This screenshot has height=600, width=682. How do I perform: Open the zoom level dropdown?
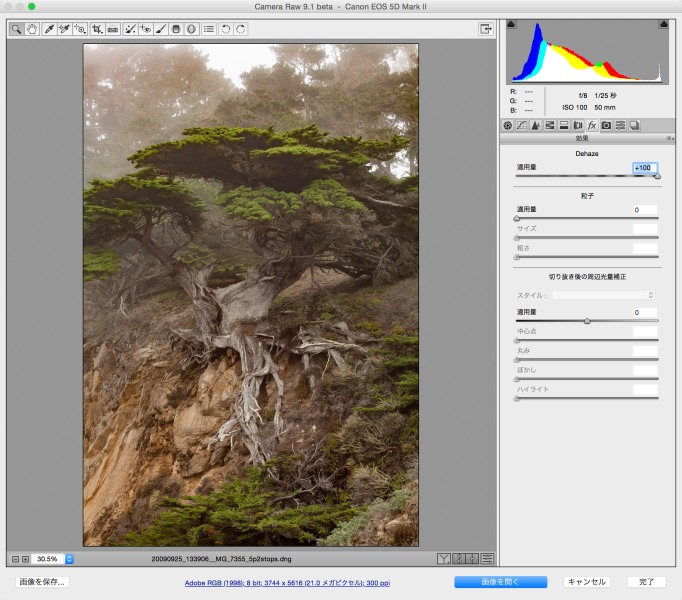point(70,559)
